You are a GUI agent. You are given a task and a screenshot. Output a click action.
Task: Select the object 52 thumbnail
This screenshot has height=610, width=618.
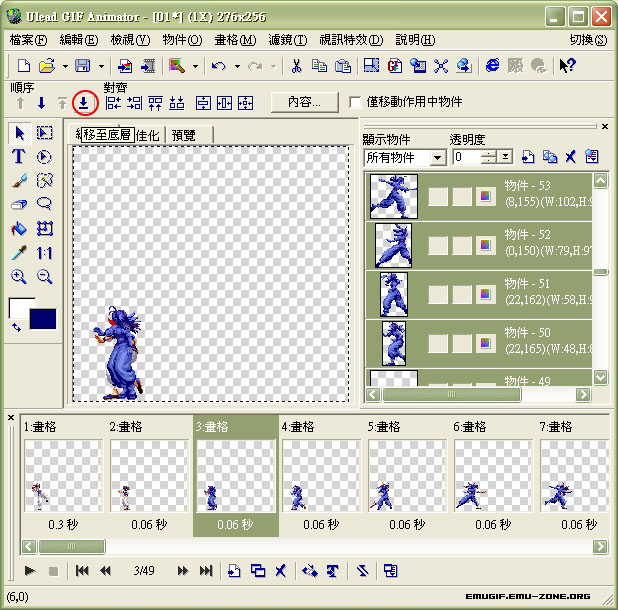393,245
